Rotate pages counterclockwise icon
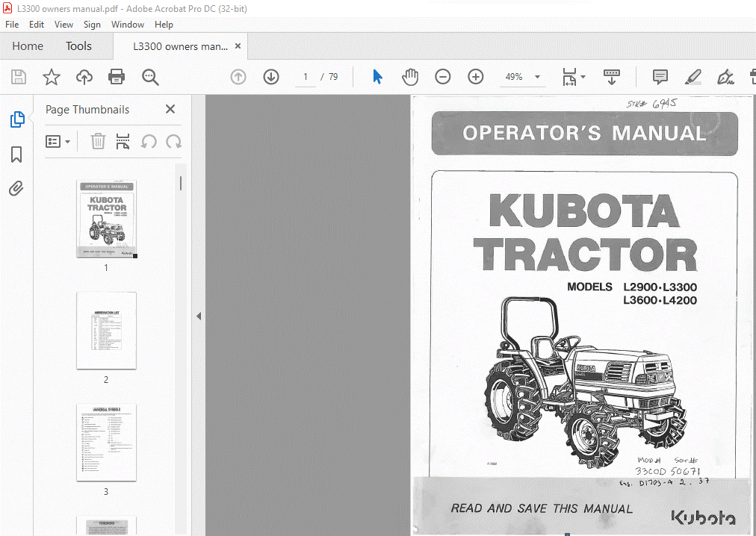756x536 pixels. click(149, 142)
